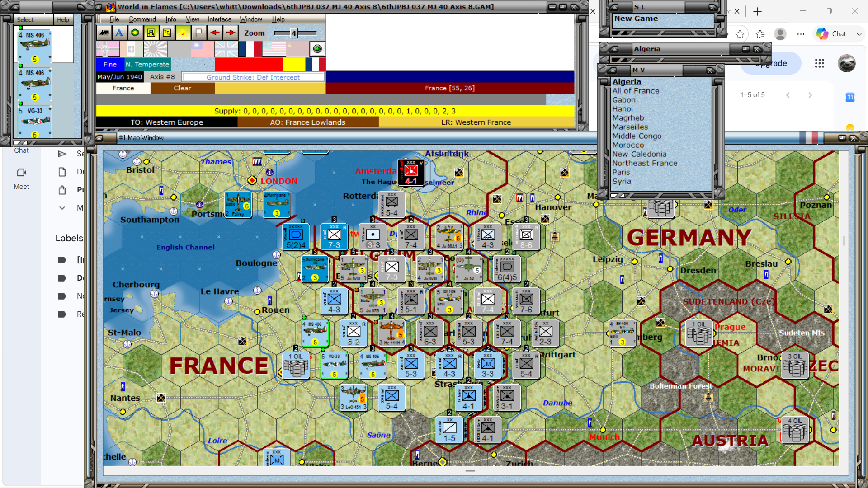Click the sloth account avatar

coord(846,63)
